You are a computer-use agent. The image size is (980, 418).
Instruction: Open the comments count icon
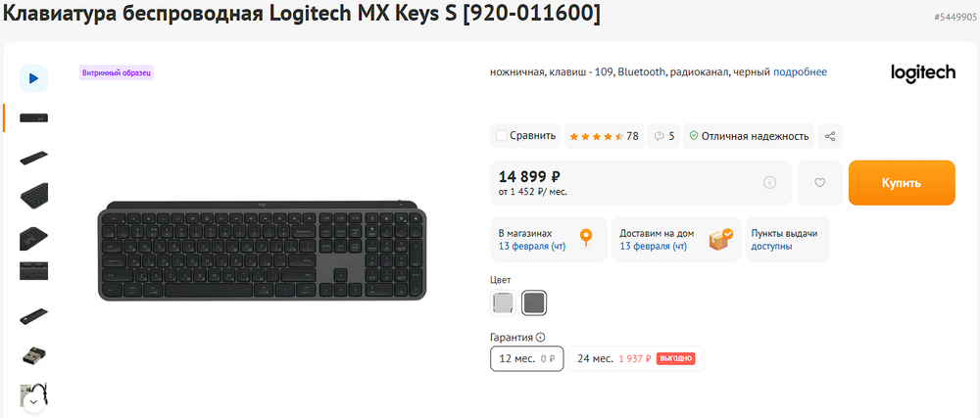pyautogui.click(x=663, y=136)
